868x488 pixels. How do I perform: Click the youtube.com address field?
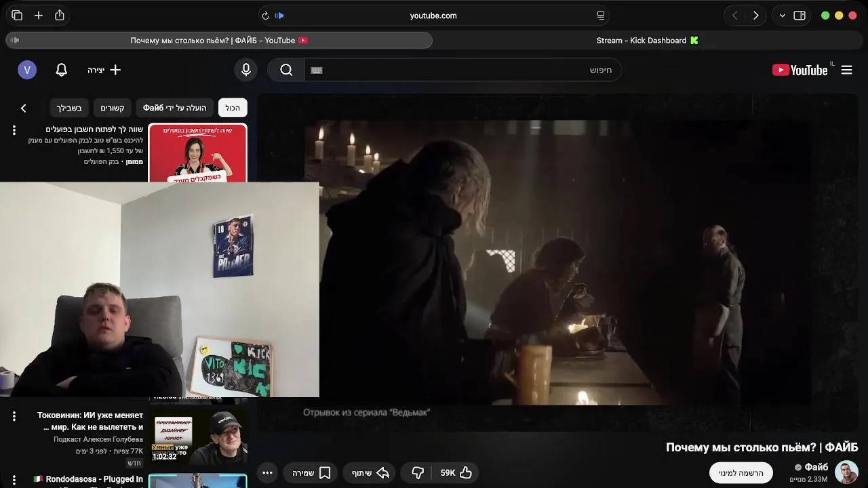click(x=433, y=16)
